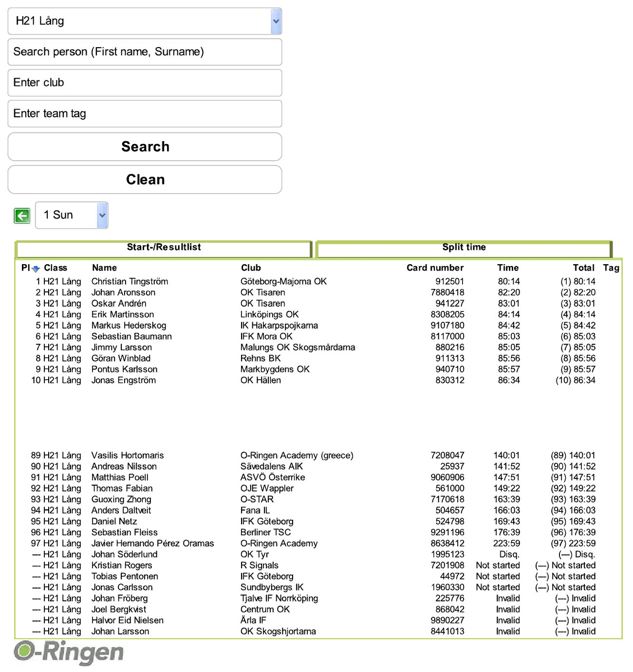The width and height of the screenshot is (633, 672).
Task: Select Guoxing Zhong in the result list
Action: coord(121,499)
